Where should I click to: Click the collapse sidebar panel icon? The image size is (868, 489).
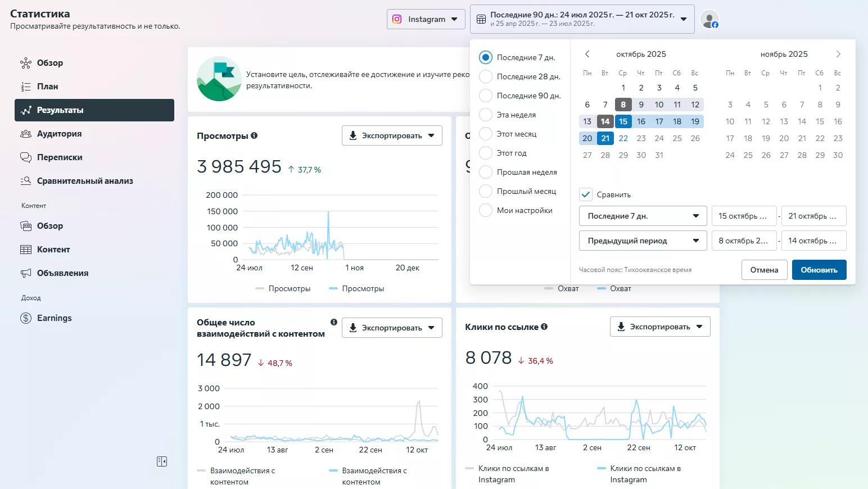click(162, 461)
